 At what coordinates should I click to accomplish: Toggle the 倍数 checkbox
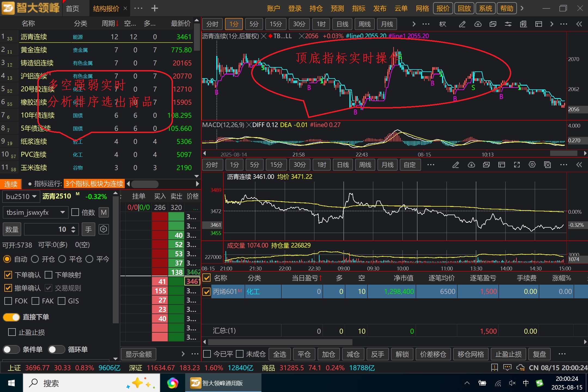pyautogui.click(x=75, y=212)
